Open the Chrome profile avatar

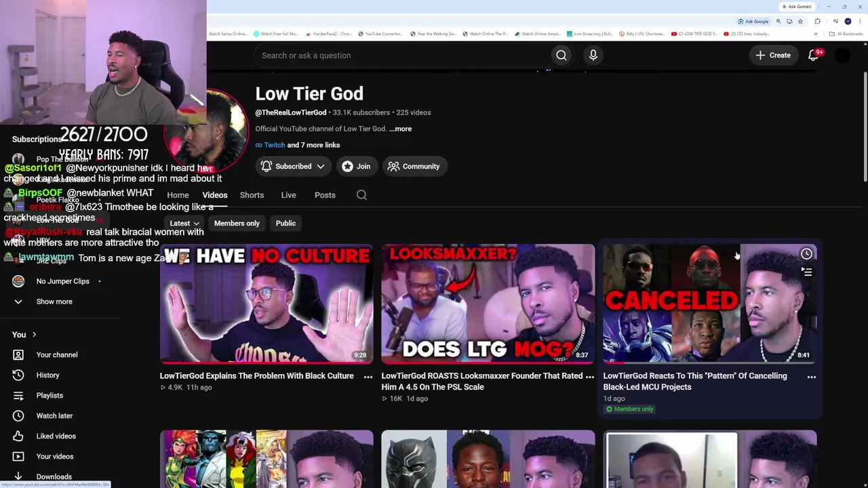(x=848, y=21)
